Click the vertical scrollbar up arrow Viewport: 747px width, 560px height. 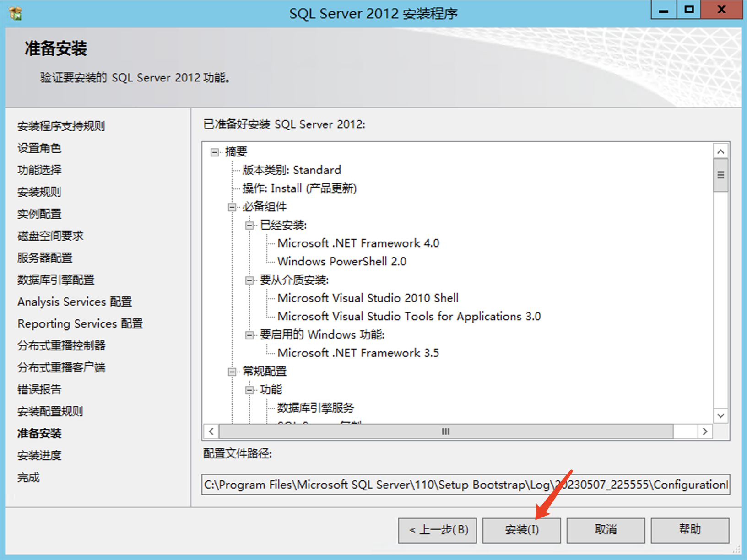(x=721, y=151)
